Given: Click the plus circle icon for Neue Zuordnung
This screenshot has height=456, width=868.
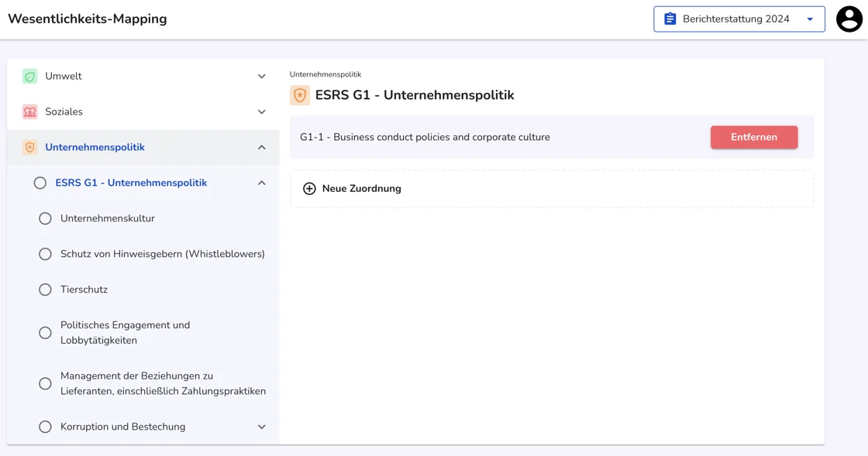Looking at the screenshot, I should click(x=309, y=189).
